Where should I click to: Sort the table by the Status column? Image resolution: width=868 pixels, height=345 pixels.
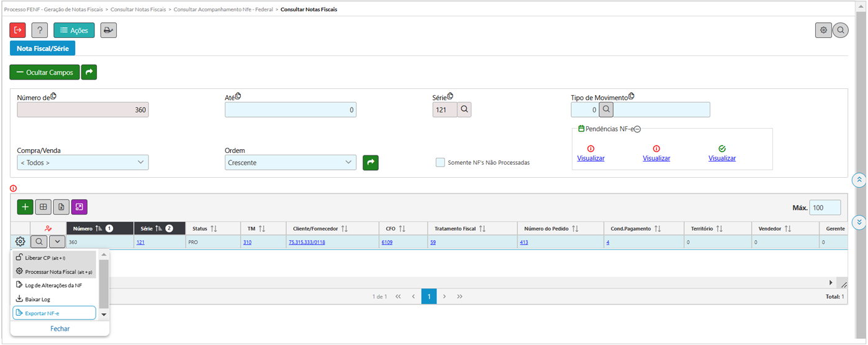coord(214,229)
